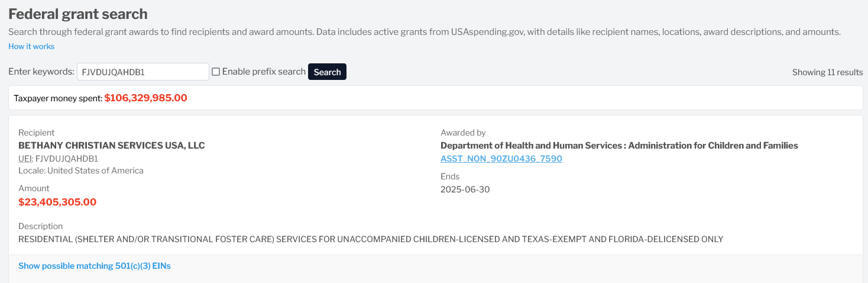Open the 'How it works' link
Image resolution: width=868 pixels, height=283 pixels.
(x=31, y=46)
